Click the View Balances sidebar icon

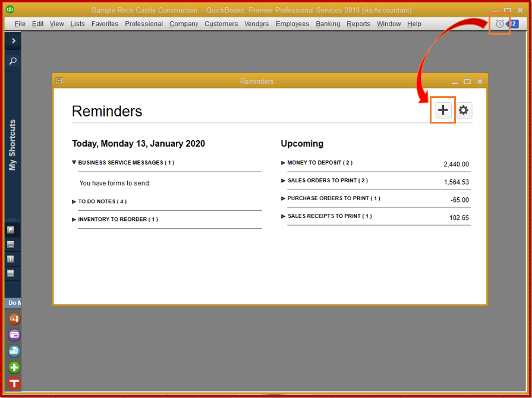click(11, 244)
